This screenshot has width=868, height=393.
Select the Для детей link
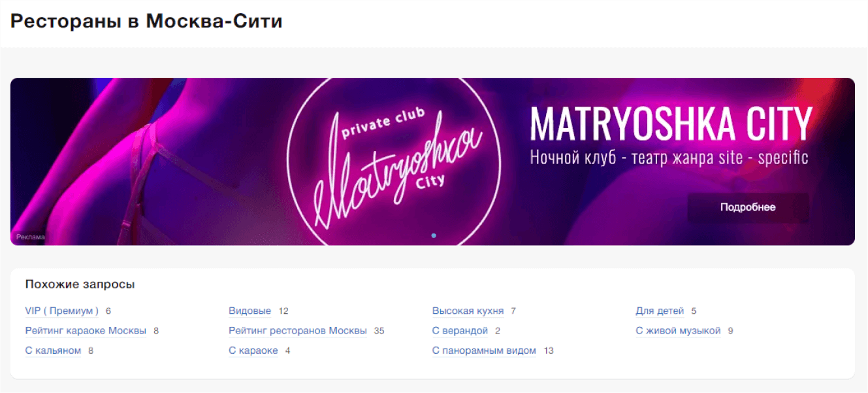660,311
